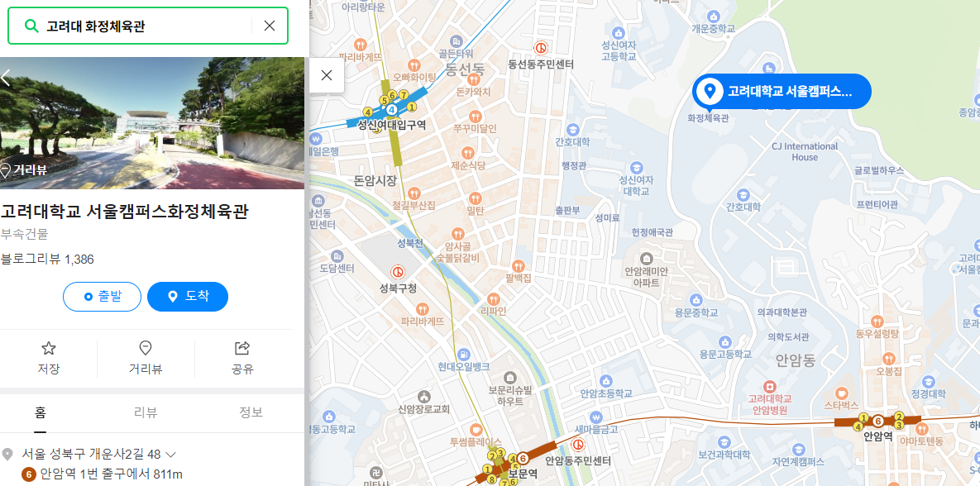
Task: Click 보건과학대학 school icon
Action: click(724, 441)
